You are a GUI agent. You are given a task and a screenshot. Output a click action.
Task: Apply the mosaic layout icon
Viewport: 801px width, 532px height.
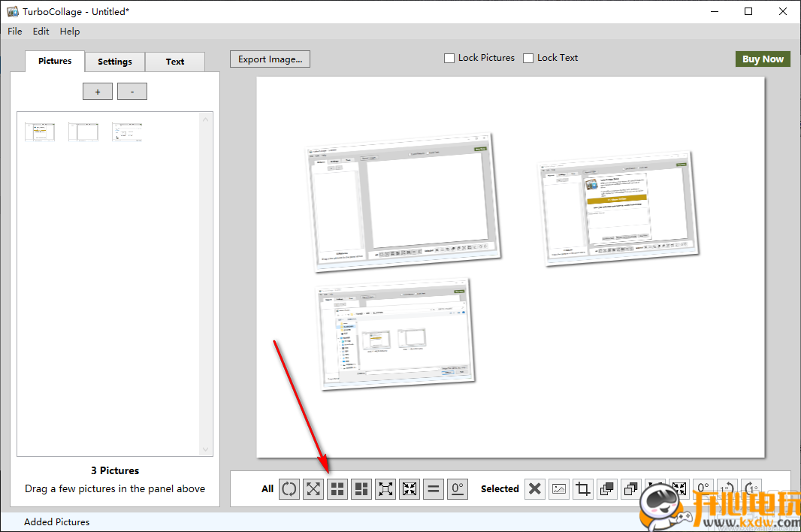[x=361, y=489]
